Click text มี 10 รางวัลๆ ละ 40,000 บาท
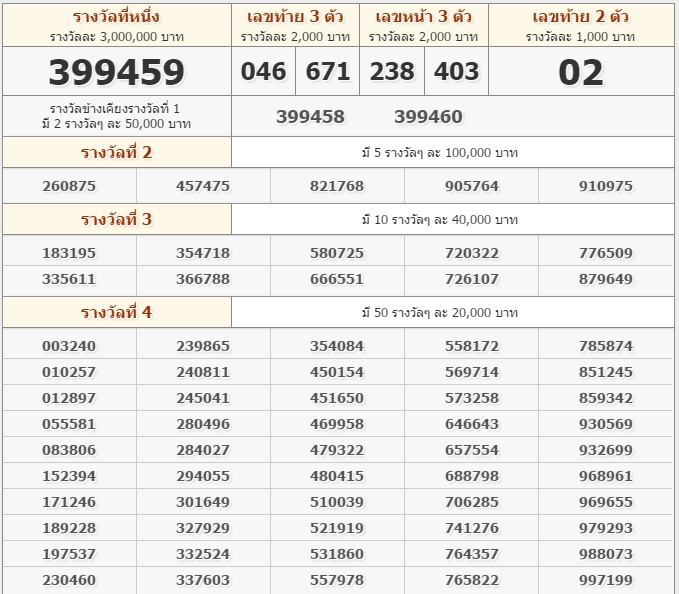Screen dimensions: 679x594 point(440,220)
